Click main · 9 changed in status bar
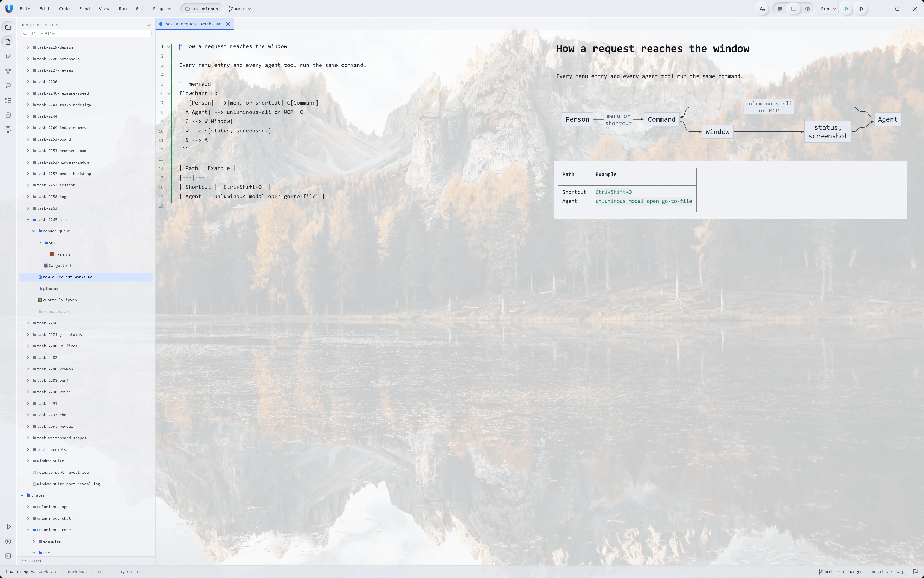 tap(840, 572)
